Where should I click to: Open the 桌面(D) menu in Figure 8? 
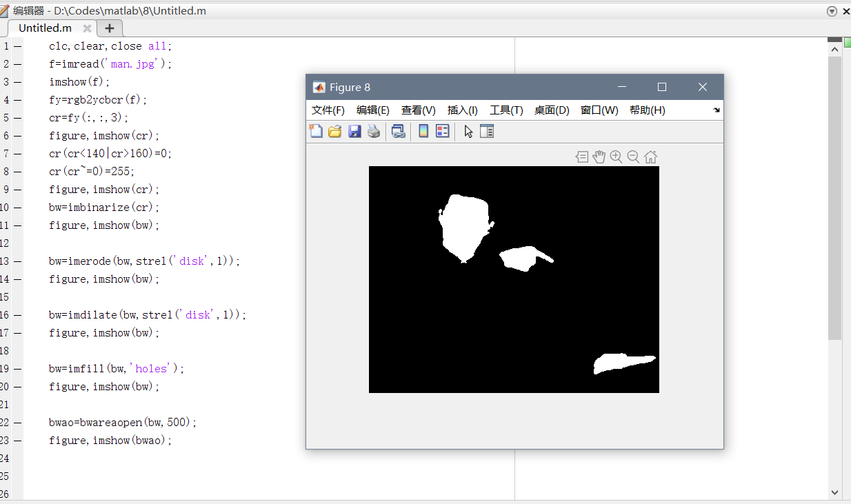click(552, 110)
